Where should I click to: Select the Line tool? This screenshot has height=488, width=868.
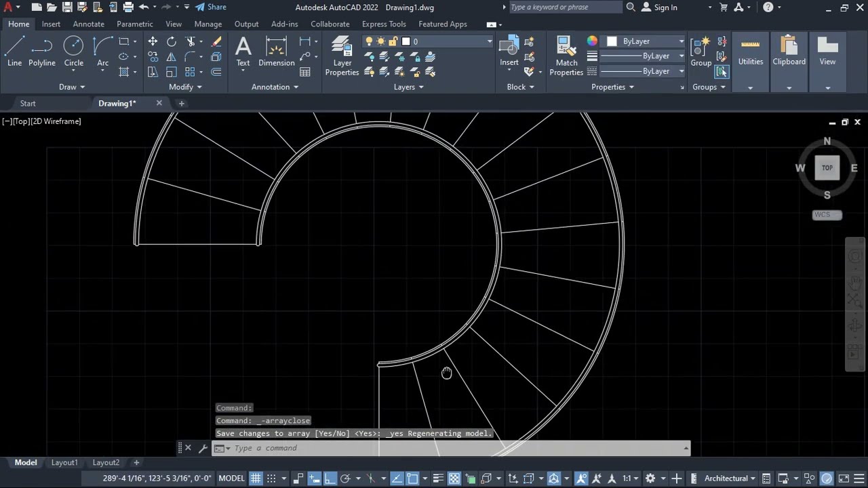point(15,52)
